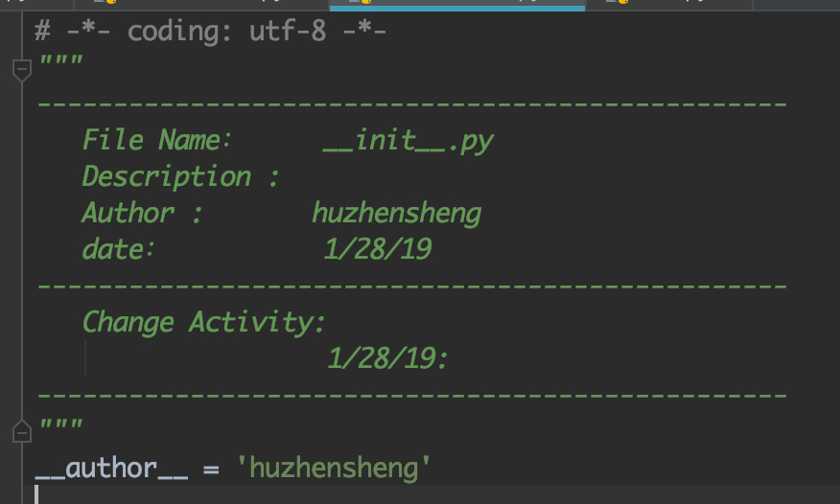Place cursor in the coding utf-8 comment line
This screenshot has height=504, width=840.
(x=211, y=31)
